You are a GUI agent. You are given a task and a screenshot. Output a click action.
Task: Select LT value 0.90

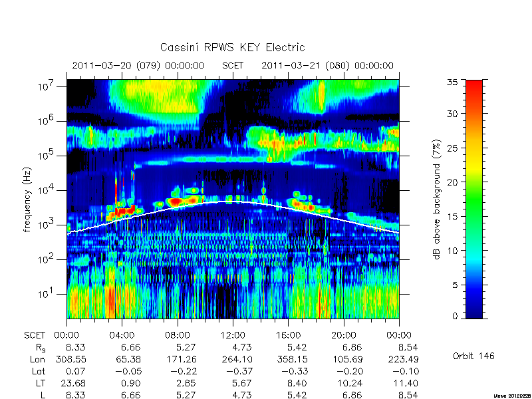(x=130, y=383)
